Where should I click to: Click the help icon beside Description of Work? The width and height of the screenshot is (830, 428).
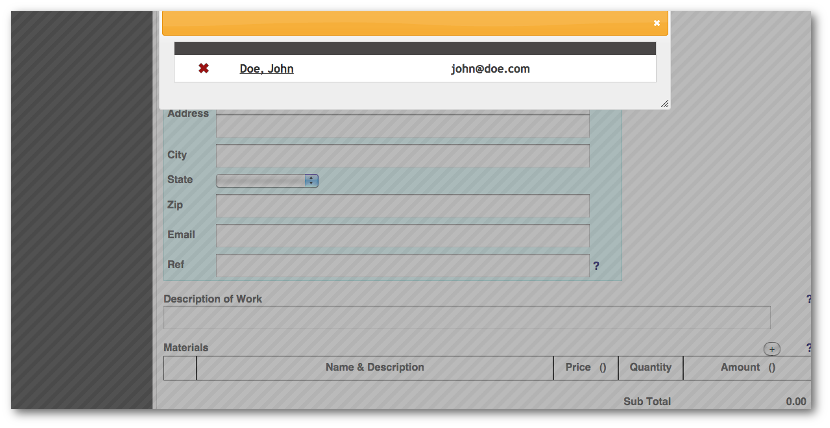(x=808, y=299)
